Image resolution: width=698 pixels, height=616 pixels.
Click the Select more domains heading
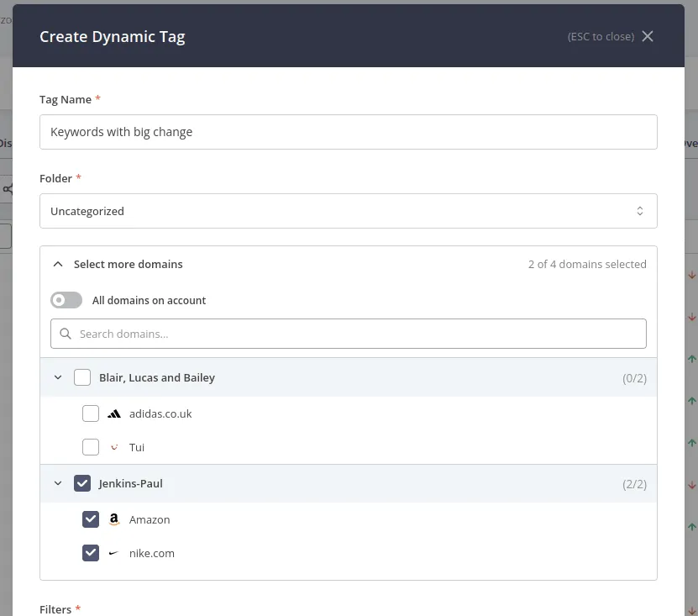pyautogui.click(x=129, y=264)
